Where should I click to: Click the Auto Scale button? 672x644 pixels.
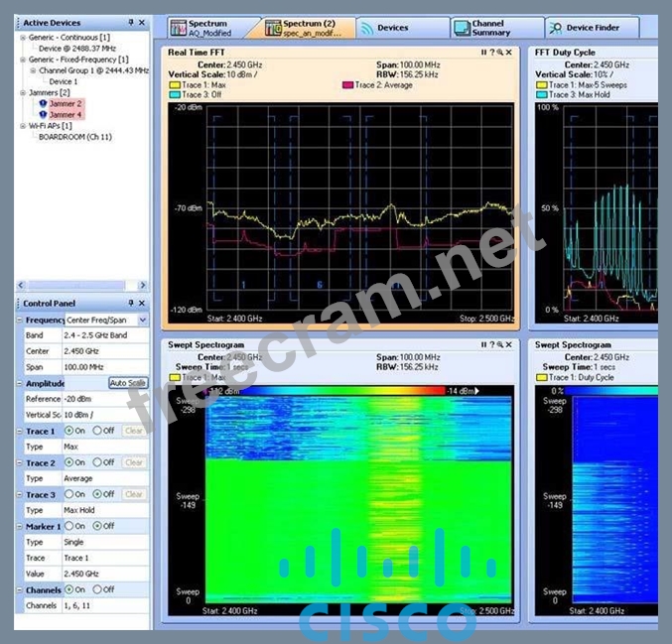pyautogui.click(x=127, y=383)
